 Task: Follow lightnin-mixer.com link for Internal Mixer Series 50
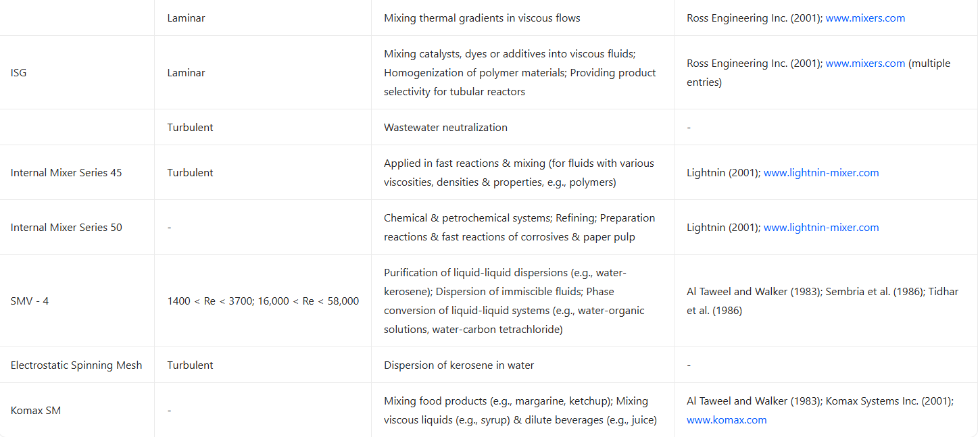(821, 228)
